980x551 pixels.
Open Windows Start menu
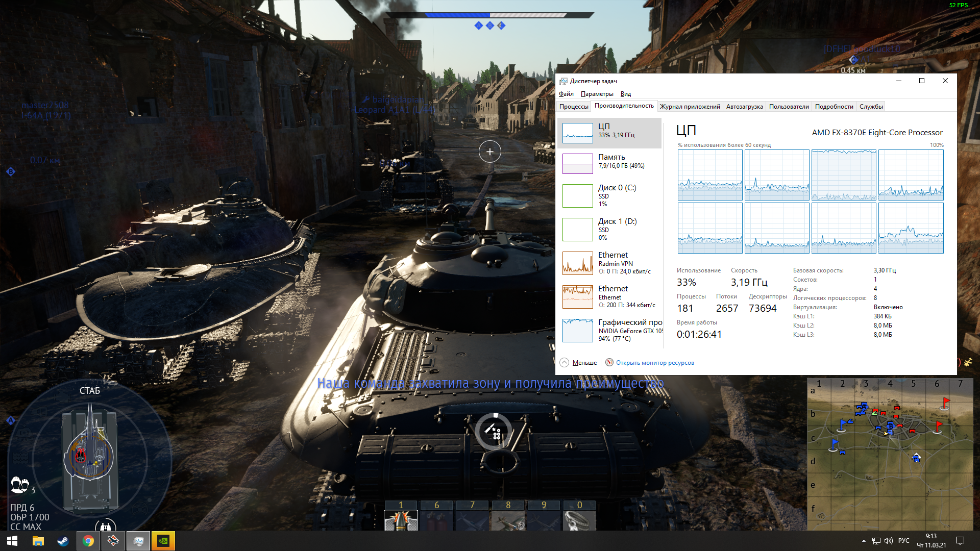point(12,541)
